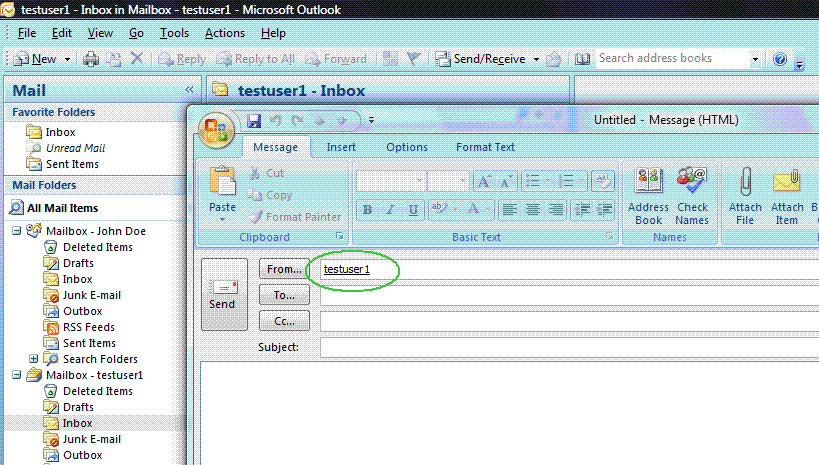The image size is (819, 465).
Task: Open Search address books dropdown
Action: [755, 60]
